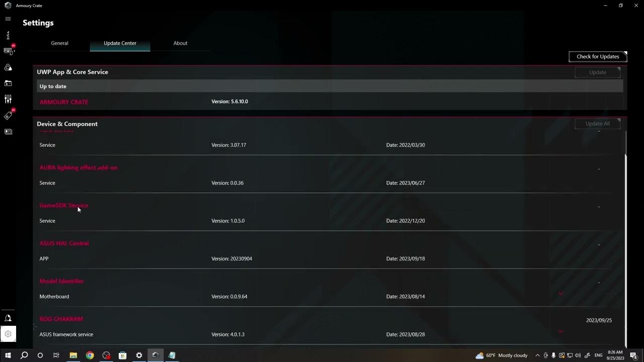Screen dimensions: 644x362
Task: Click the device camera icon in the sidebar
Action: [x=8, y=83]
